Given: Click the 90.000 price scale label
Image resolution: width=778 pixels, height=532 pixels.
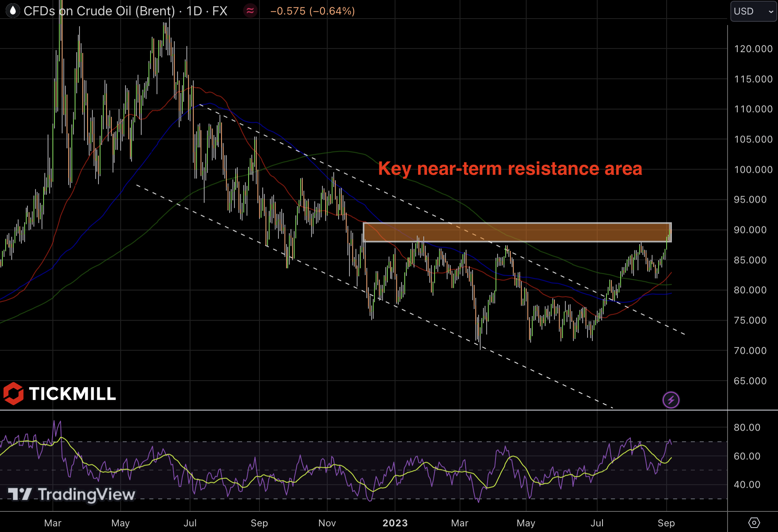Looking at the screenshot, I should pos(750,230).
